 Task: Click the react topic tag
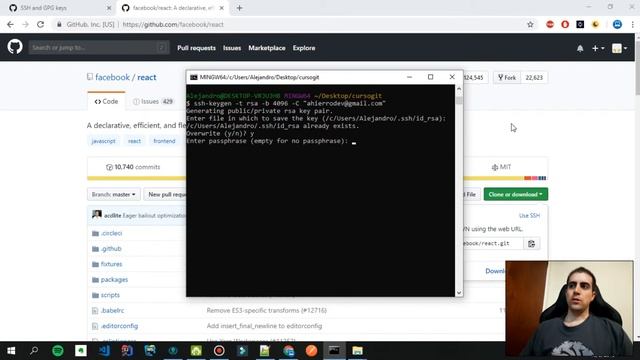(x=134, y=141)
